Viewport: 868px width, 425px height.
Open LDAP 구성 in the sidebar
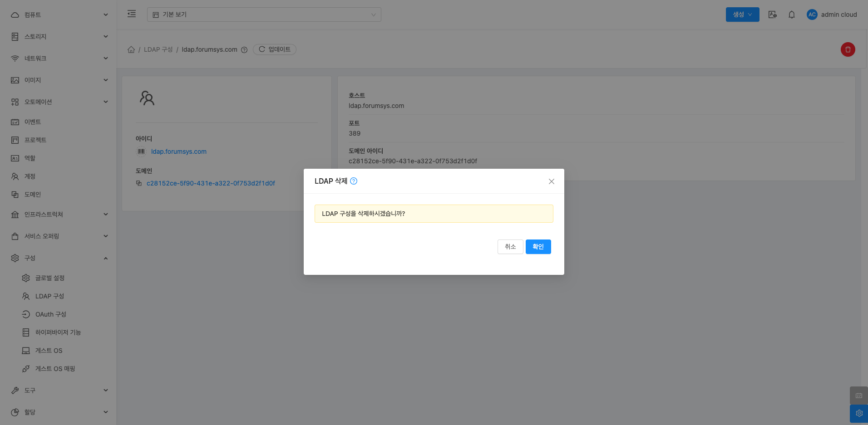tap(49, 296)
